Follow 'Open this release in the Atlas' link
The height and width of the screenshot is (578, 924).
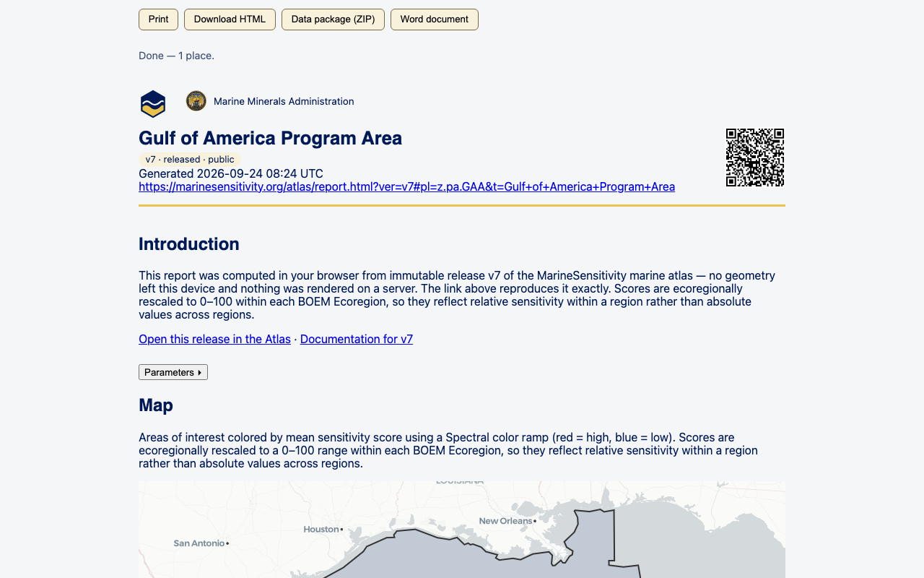point(214,340)
